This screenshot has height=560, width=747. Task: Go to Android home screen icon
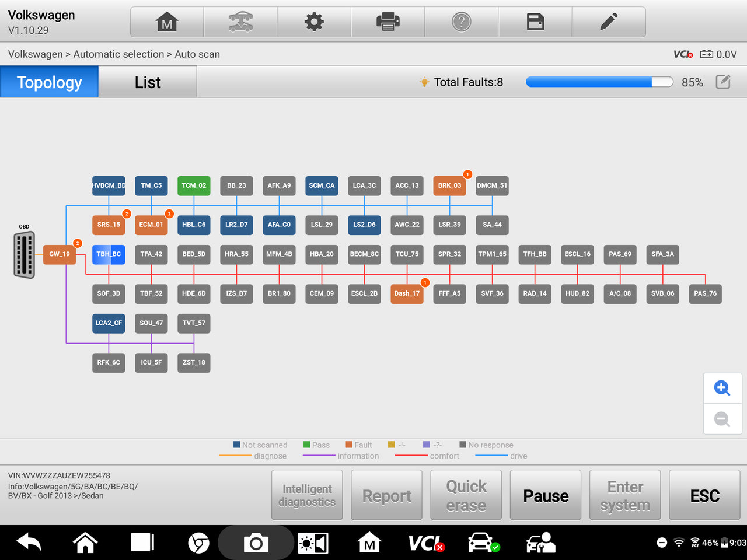85,543
